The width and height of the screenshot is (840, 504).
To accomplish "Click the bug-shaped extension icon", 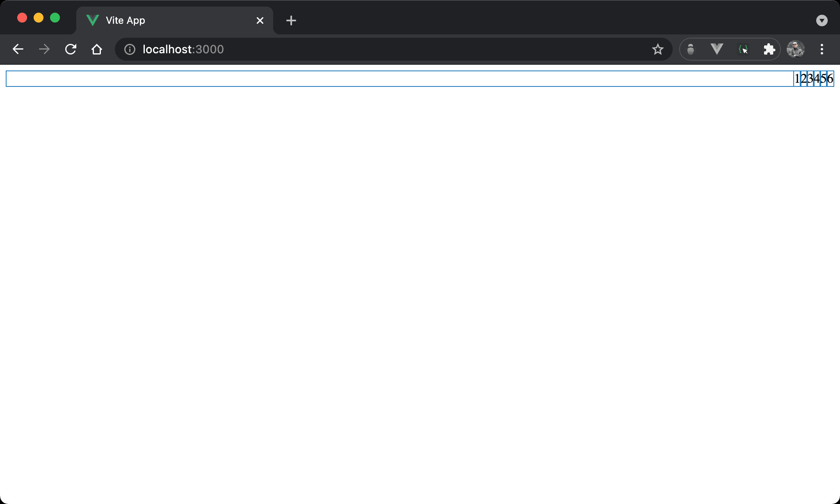I will point(691,49).
